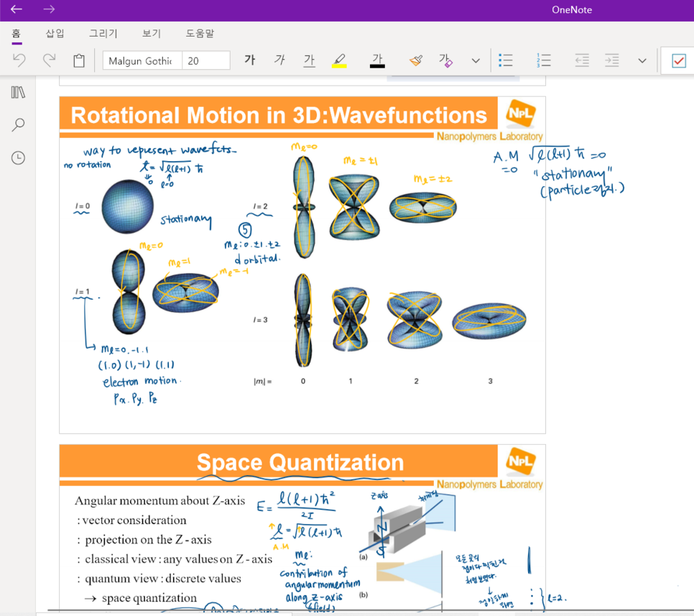Select the yellow text highlighter

[339, 60]
